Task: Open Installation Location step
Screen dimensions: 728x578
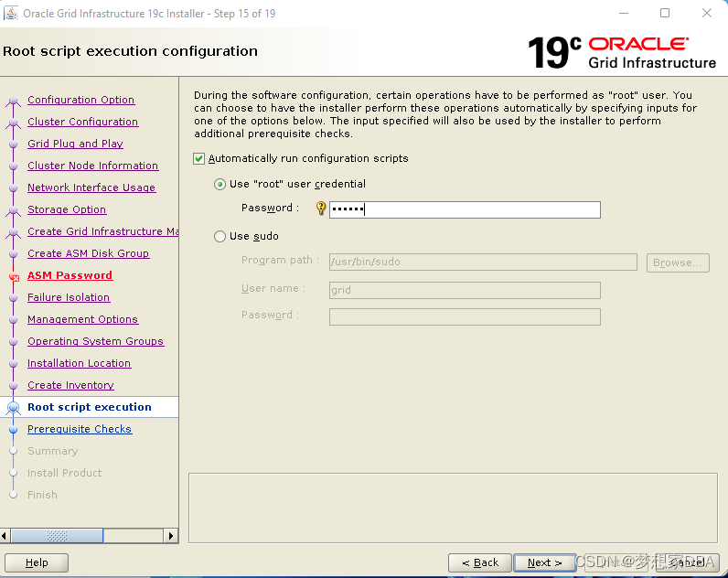Action: click(79, 363)
